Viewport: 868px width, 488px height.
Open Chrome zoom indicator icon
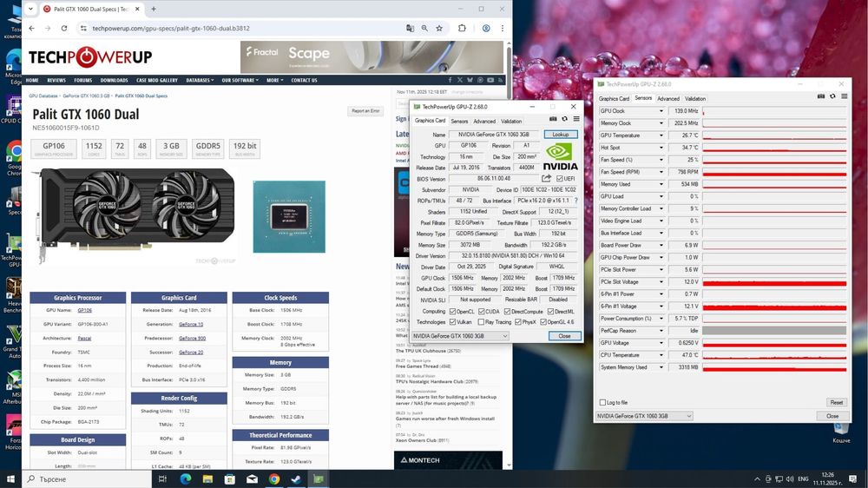pos(424,29)
